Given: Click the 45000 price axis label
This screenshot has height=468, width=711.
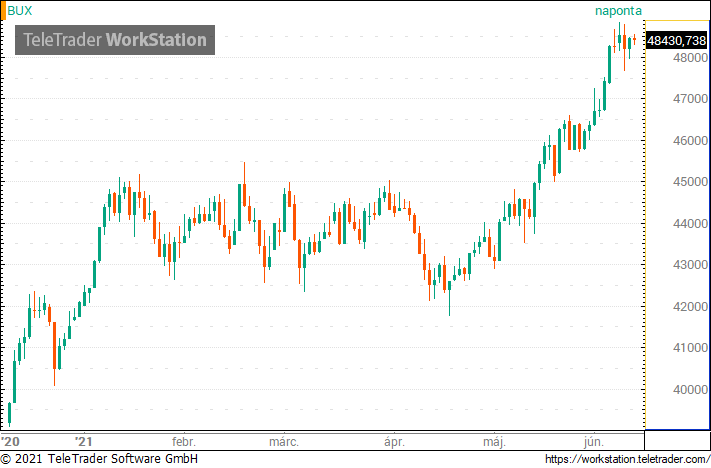Looking at the screenshot, I should (x=690, y=182).
